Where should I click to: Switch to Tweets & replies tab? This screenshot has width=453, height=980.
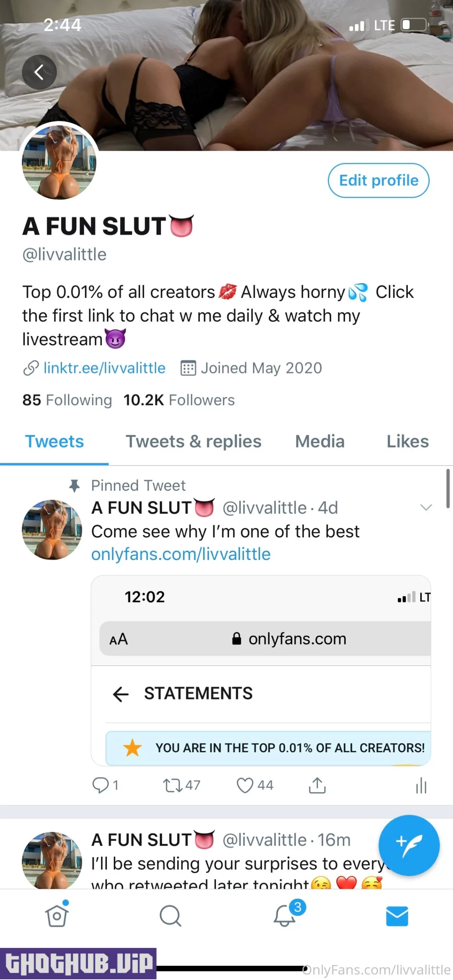click(x=193, y=441)
